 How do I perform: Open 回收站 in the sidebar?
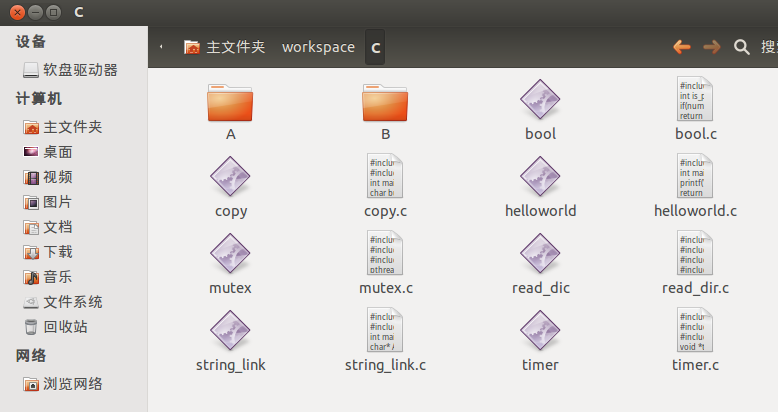(x=64, y=327)
